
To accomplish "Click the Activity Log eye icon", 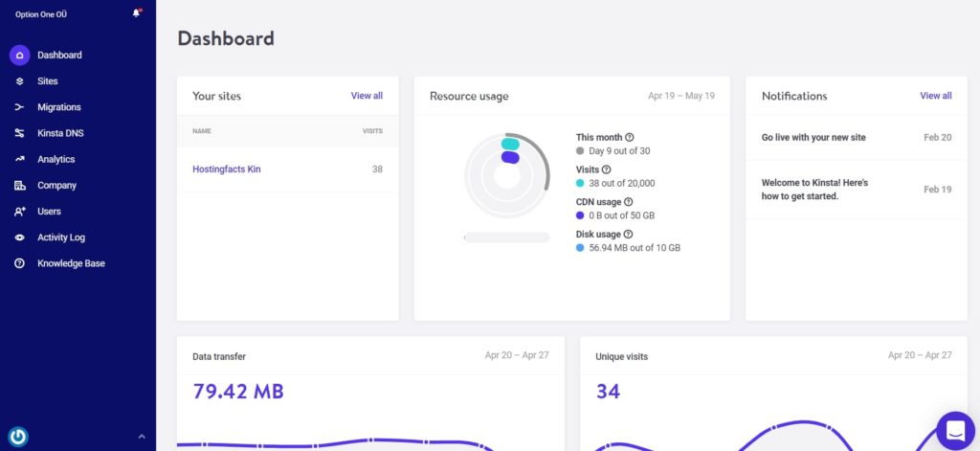I will click(19, 237).
